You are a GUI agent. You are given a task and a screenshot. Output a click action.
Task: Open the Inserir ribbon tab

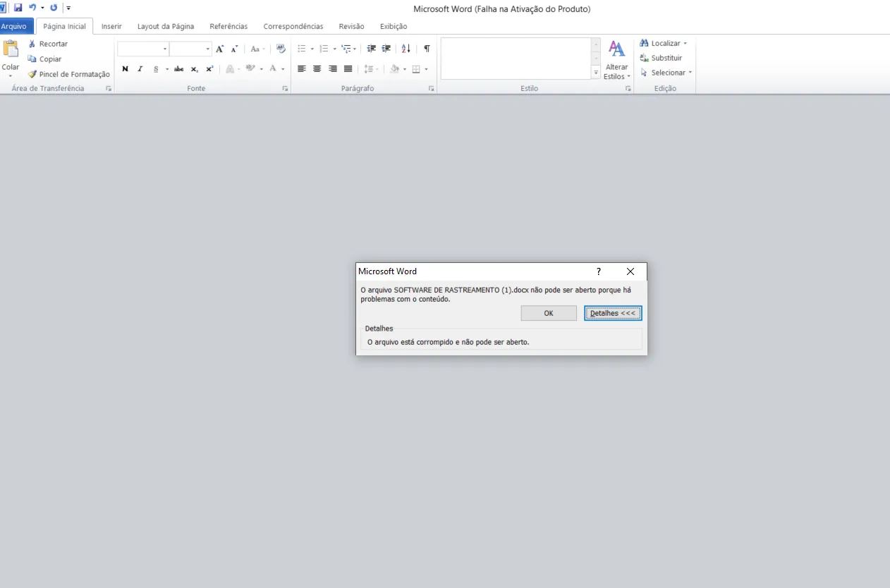coord(111,26)
